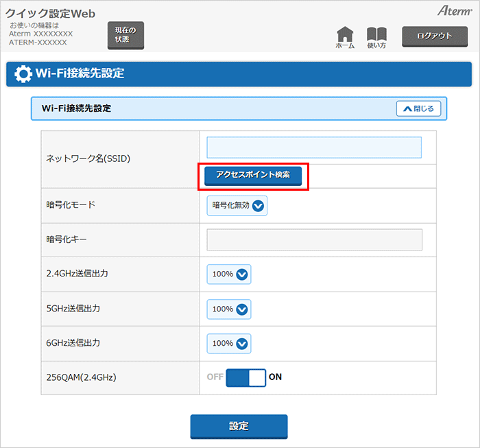Image resolution: width=480 pixels, height=448 pixels.
Task: Click the Wi-Fi接続先設定 section header title
Action: 76,108
